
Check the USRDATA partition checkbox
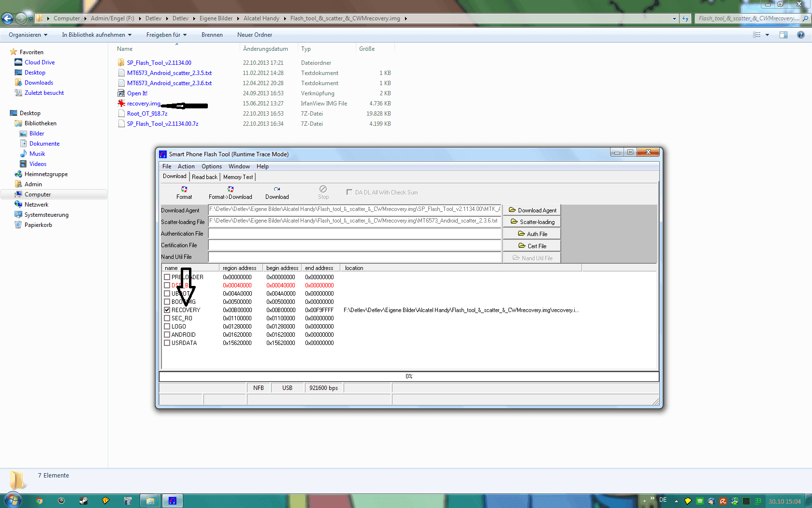[167, 343]
